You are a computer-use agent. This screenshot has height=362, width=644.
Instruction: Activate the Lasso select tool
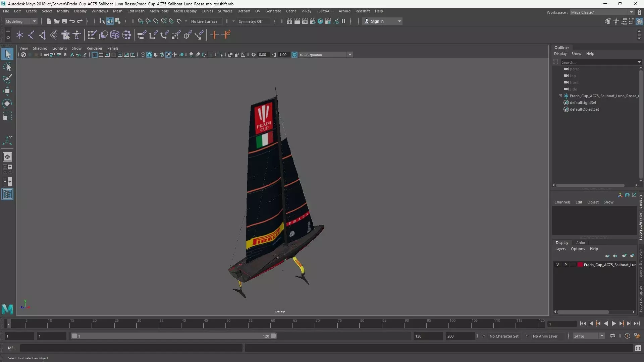[x=7, y=66]
